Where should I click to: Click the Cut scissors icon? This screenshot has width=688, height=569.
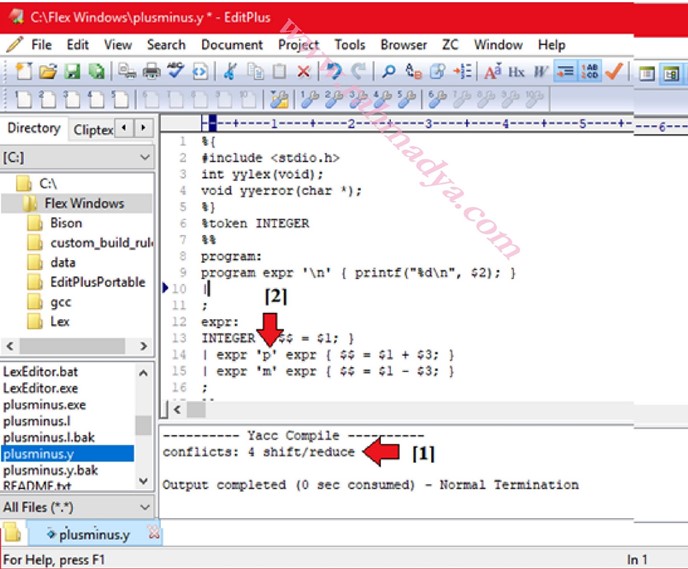pyautogui.click(x=230, y=72)
